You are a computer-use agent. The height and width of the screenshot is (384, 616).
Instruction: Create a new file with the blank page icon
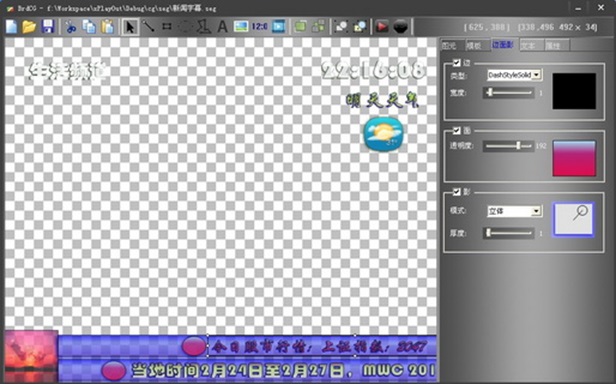(x=11, y=27)
